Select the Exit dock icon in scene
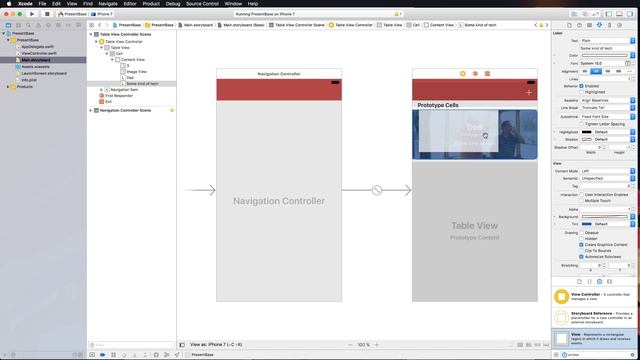Viewport: 640px width, 360px height. (487, 73)
